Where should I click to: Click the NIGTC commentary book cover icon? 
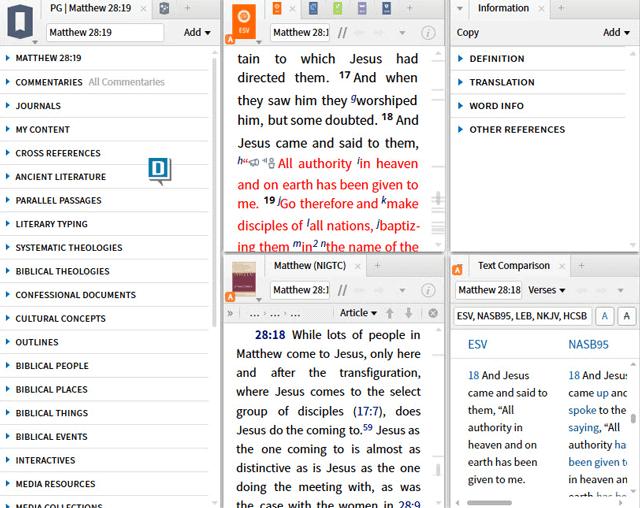243,279
